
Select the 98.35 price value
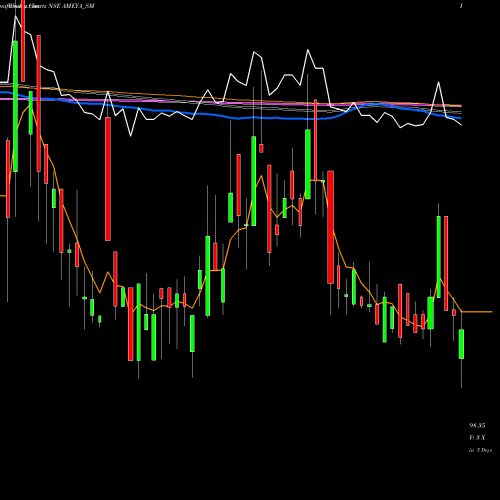(477, 426)
